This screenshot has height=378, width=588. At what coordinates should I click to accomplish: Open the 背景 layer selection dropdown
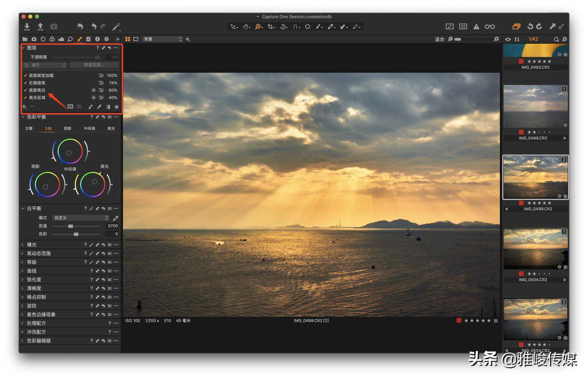tap(163, 39)
